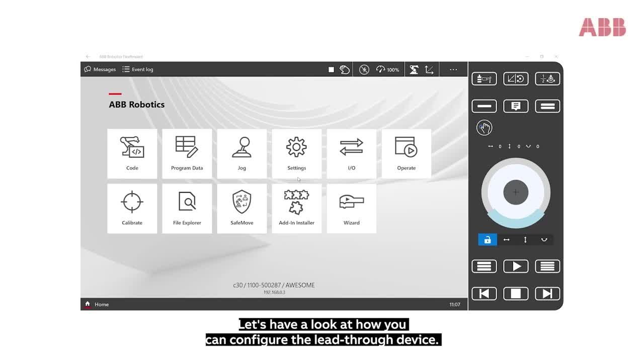This screenshot has width=644, height=362.
Task: Click the Play hard key
Action: click(x=516, y=266)
